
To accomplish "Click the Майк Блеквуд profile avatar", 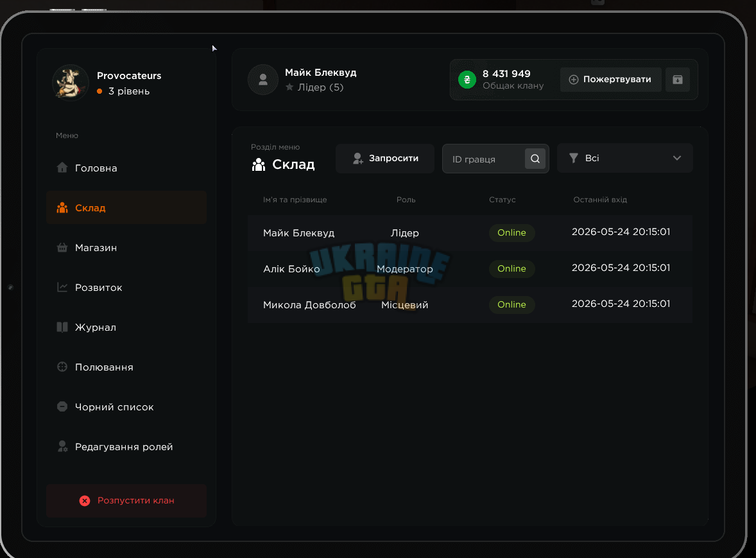I will pyautogui.click(x=262, y=80).
